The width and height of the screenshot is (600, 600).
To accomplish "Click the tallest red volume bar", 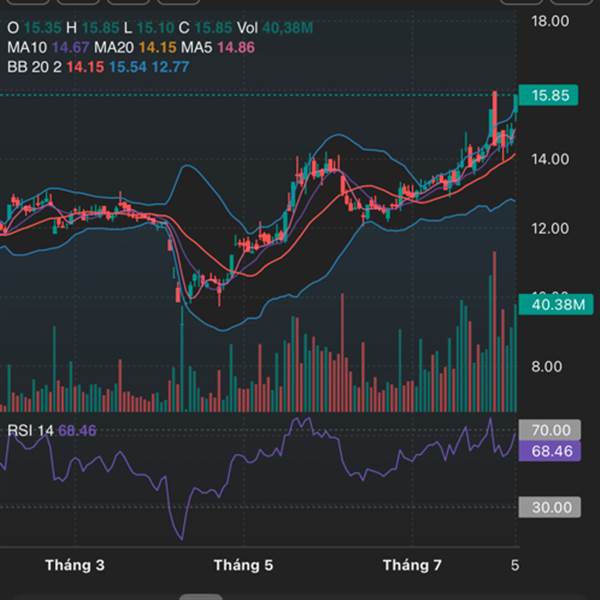I will click(494, 331).
